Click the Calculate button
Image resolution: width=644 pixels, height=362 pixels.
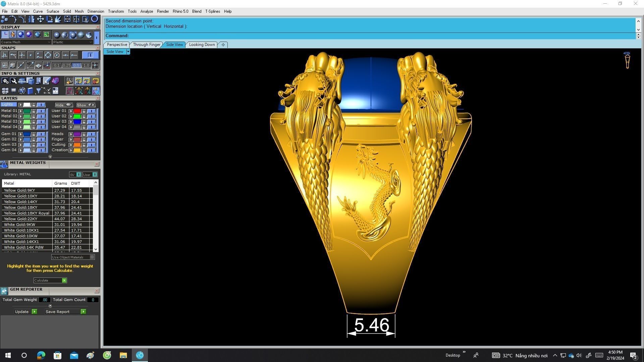[50, 280]
